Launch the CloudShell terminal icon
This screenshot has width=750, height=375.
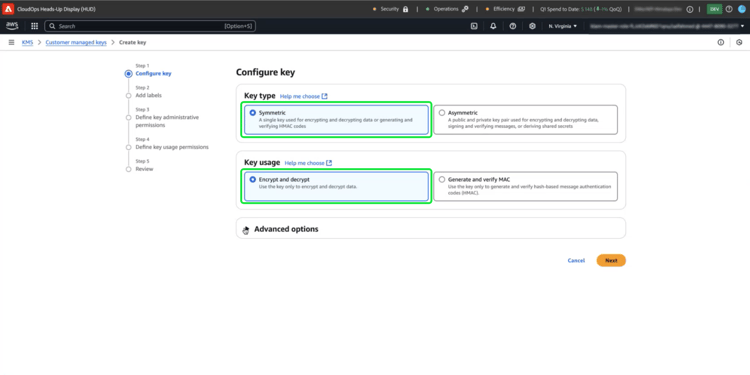click(x=474, y=26)
